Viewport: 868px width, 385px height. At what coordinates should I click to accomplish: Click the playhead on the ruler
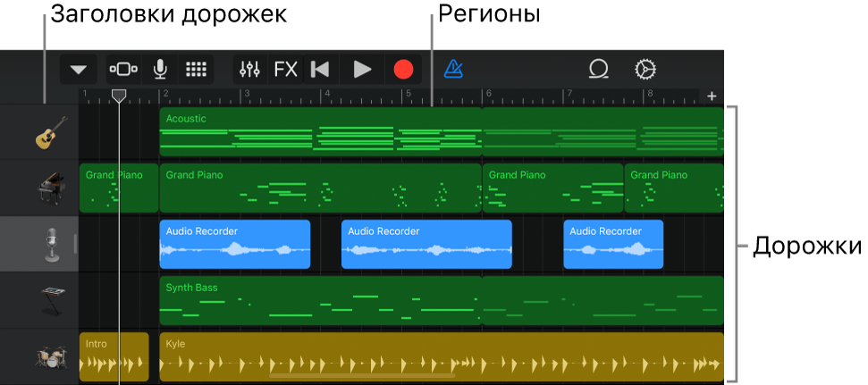119,96
